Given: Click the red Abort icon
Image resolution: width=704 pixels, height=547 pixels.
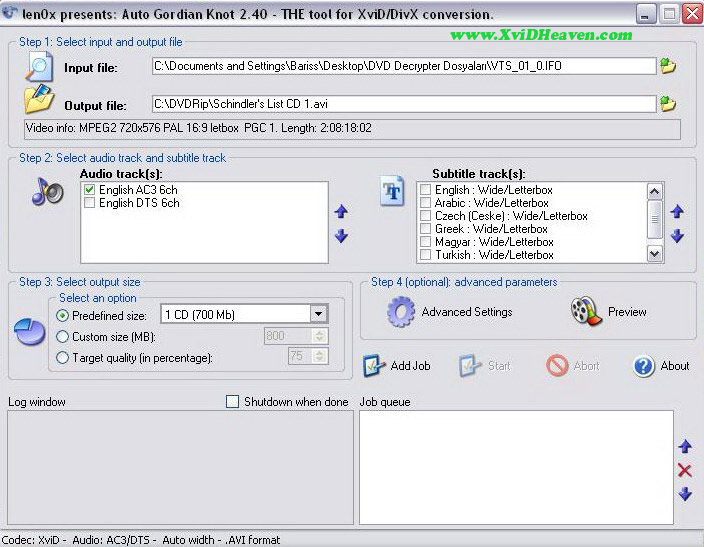Looking at the screenshot, I should [x=557, y=366].
